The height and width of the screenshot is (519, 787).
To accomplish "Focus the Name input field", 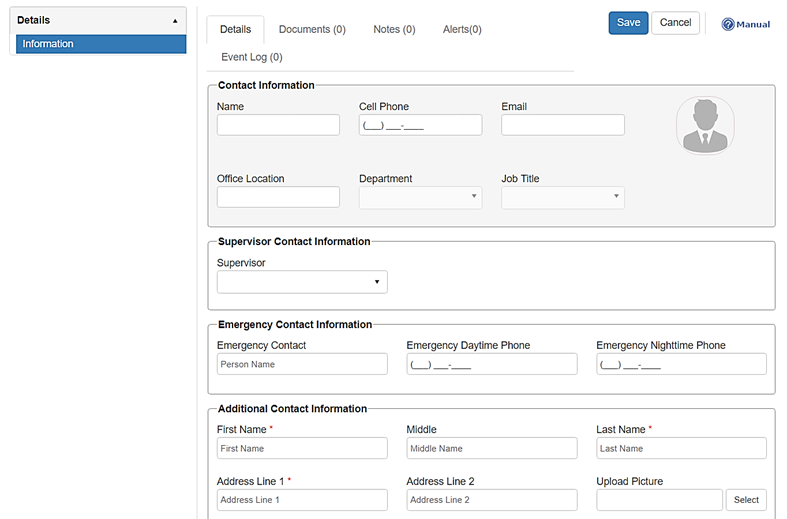I will (x=278, y=125).
